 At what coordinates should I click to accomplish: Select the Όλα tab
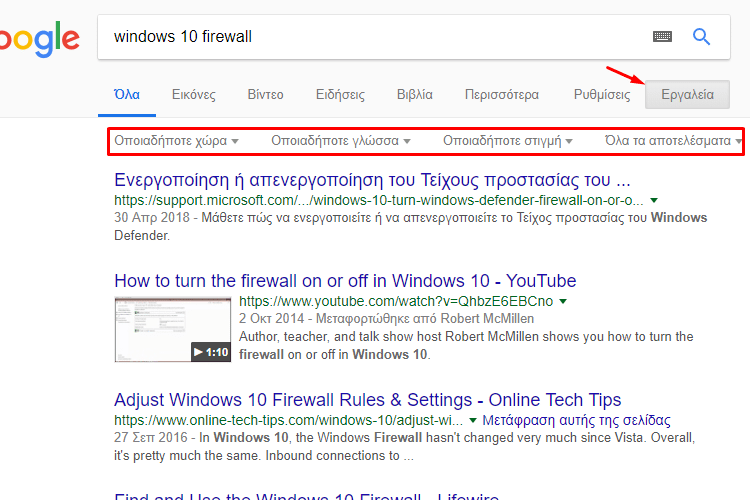tap(127, 94)
